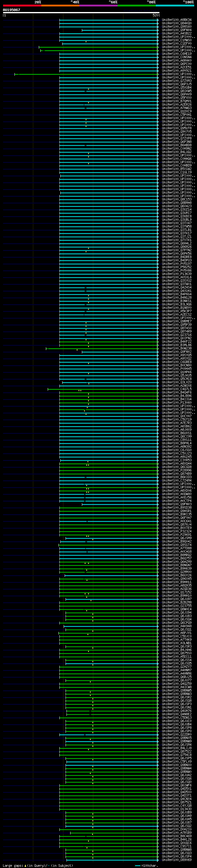The image size is (197, 868).
Task: Select the UniRef100_Q4D3T1 label
Action: pyautogui.click(x=177, y=795)
